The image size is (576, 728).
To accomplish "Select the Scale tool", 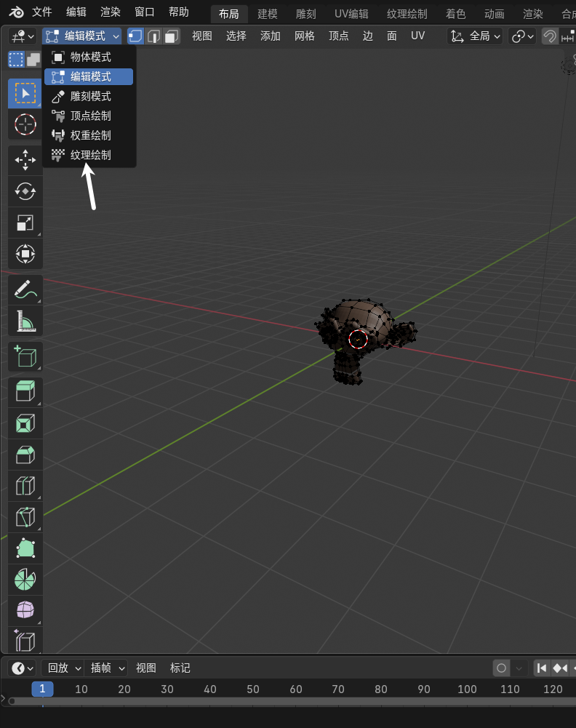I will point(25,223).
